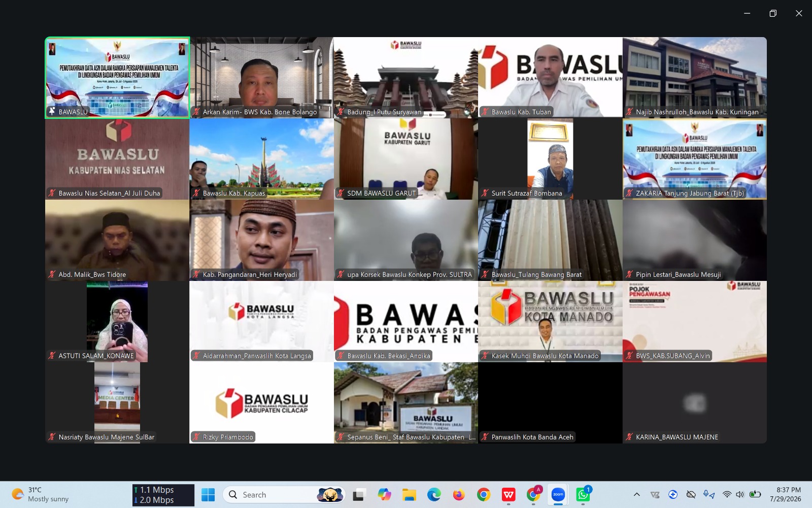
Task: Click the name label "Badung_I Putu Suryawan"
Action: (x=384, y=112)
